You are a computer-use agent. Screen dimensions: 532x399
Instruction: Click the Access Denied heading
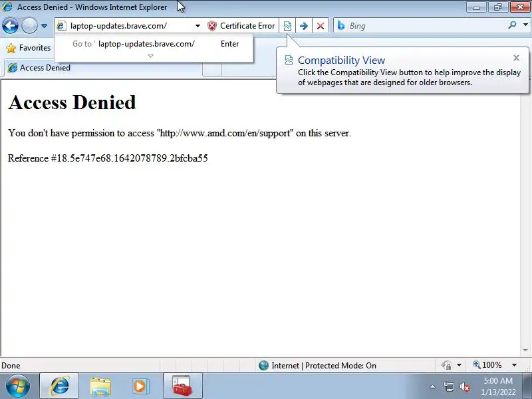(x=72, y=102)
